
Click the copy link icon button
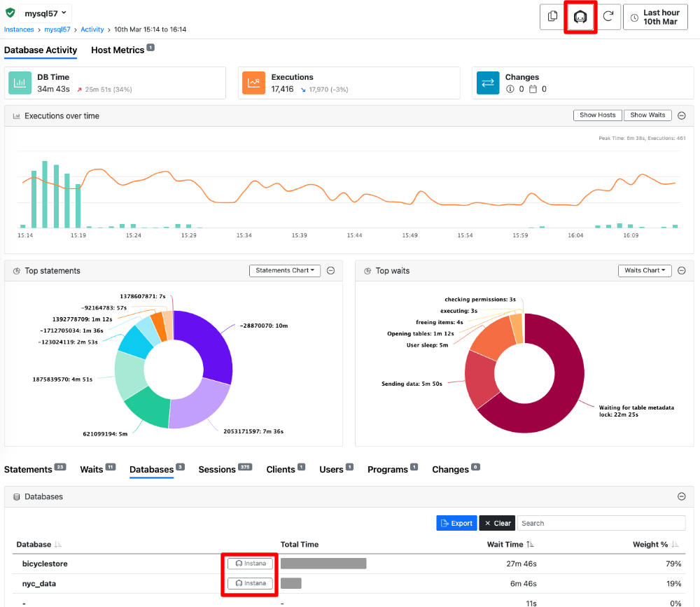tap(552, 17)
